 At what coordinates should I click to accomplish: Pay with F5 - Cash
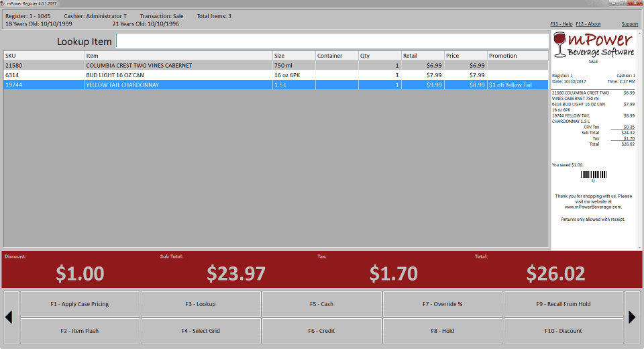coord(322,304)
